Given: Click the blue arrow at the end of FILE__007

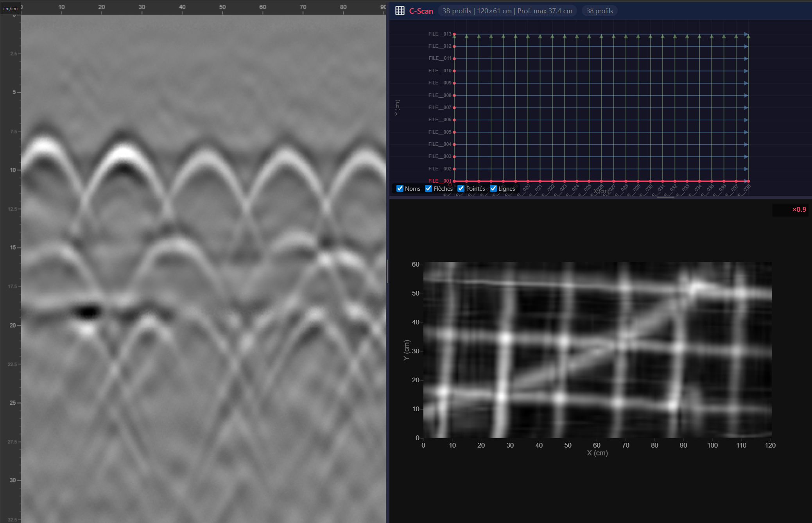Looking at the screenshot, I should click(746, 107).
